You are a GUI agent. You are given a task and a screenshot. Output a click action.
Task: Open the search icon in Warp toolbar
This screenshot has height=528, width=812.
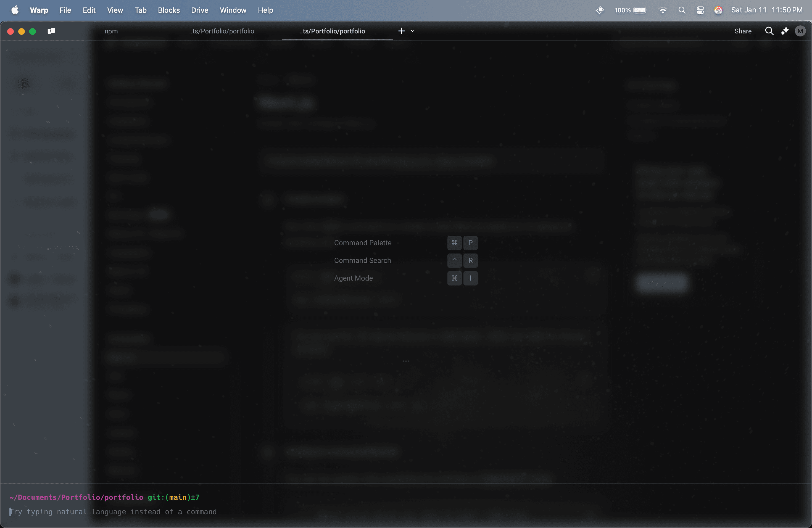click(769, 31)
